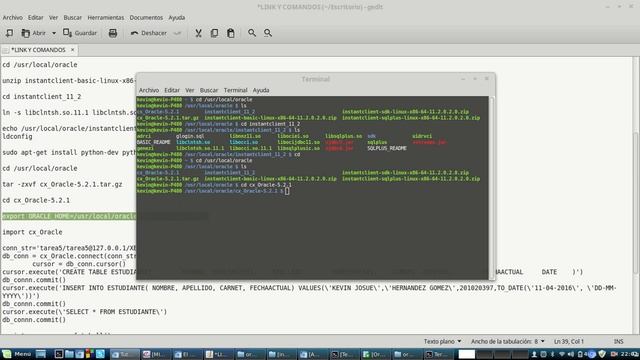Image resolution: width=640 pixels, height=360 pixels.
Task: Undo last change with Deshacer
Action: point(149,33)
